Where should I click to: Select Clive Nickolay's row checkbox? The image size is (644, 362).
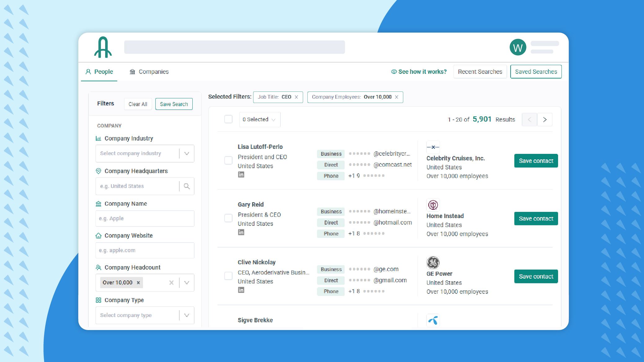(x=228, y=276)
